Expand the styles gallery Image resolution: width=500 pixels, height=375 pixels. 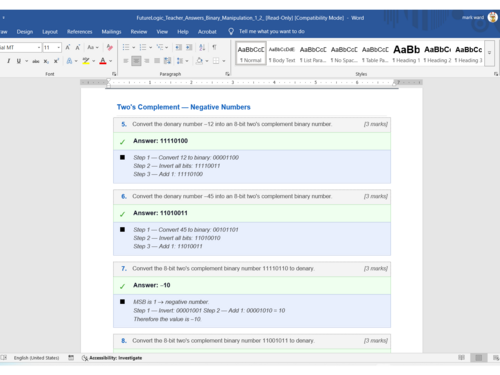(489, 53)
